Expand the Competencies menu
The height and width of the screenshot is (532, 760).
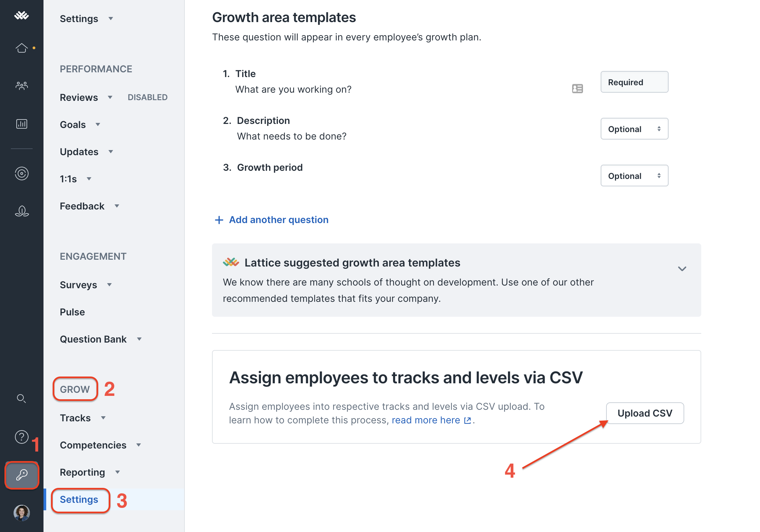(100, 445)
